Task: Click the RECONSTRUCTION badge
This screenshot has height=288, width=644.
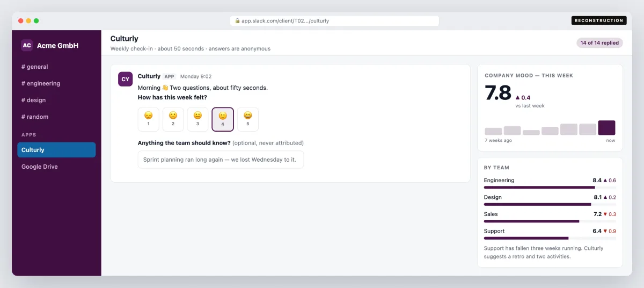Action: pos(599,20)
